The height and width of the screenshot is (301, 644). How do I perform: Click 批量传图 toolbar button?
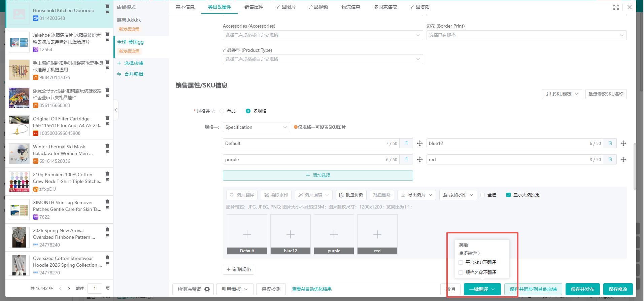(351, 195)
